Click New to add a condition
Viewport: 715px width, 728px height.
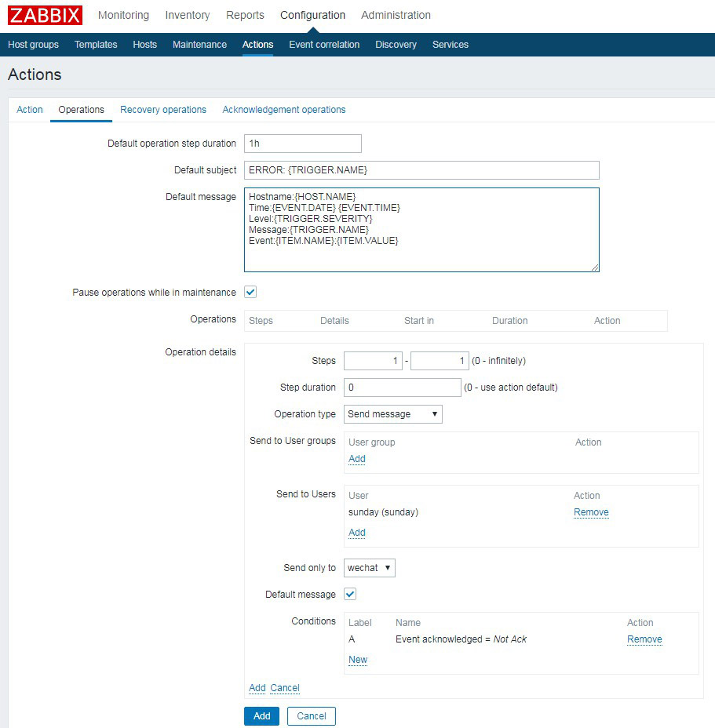(358, 660)
